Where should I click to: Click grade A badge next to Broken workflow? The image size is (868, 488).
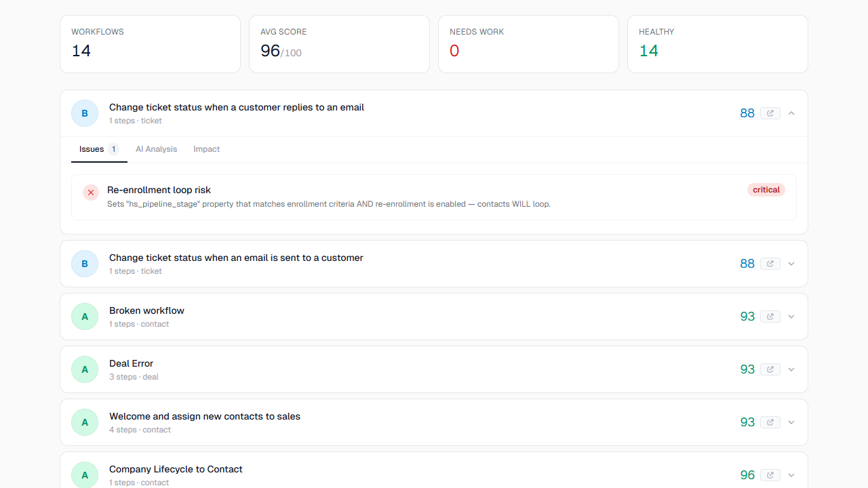[x=85, y=317]
